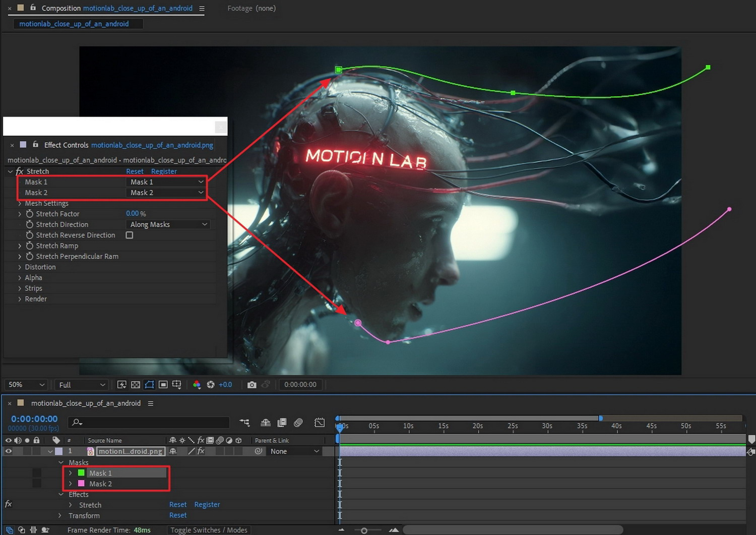The height and width of the screenshot is (535, 756).
Task: Open grid and guide options icon
Action: coord(177,385)
